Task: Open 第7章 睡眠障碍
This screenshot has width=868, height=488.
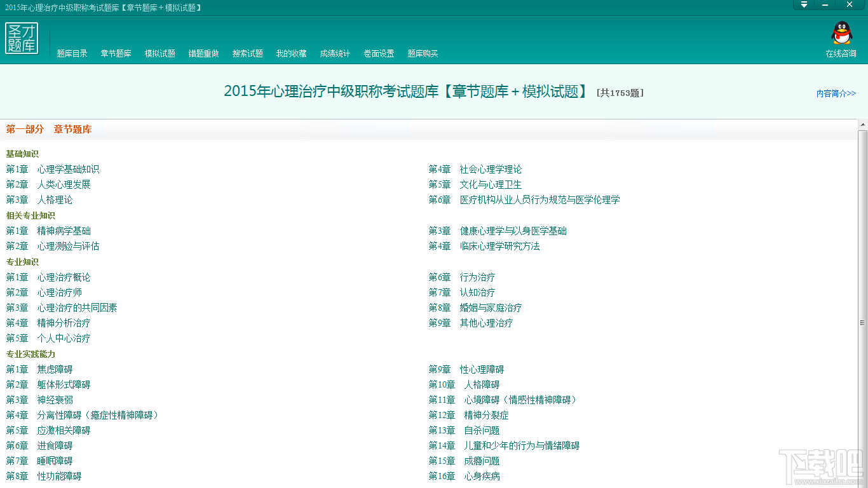Action: pos(39,461)
